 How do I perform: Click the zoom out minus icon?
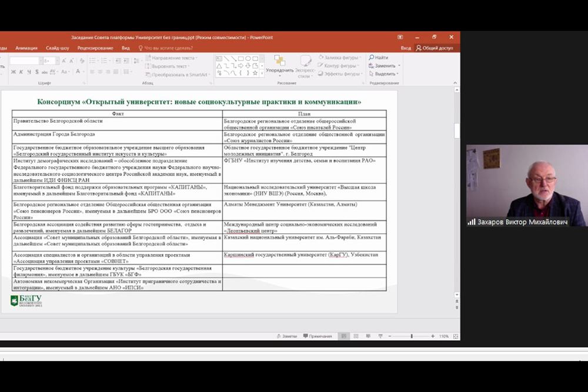389,336
